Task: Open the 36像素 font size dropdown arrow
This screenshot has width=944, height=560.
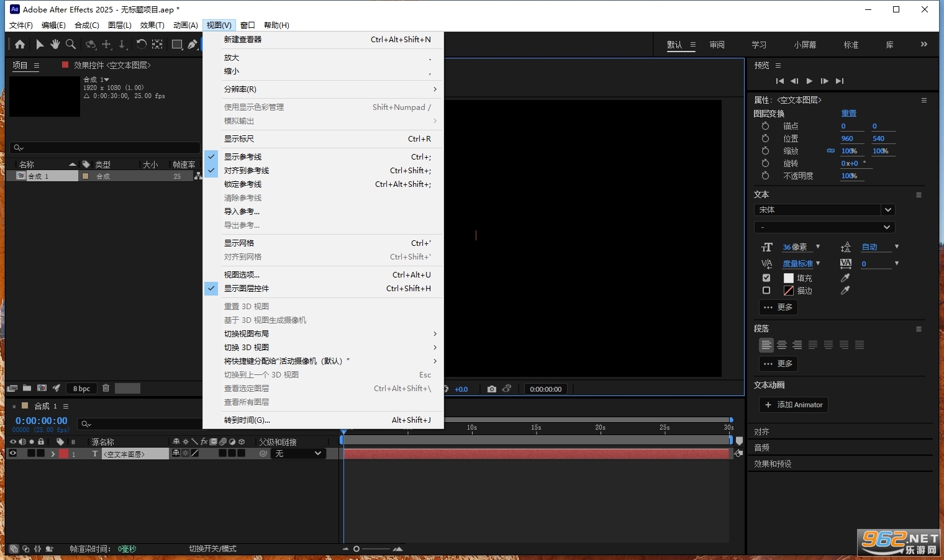Action: 818,246
